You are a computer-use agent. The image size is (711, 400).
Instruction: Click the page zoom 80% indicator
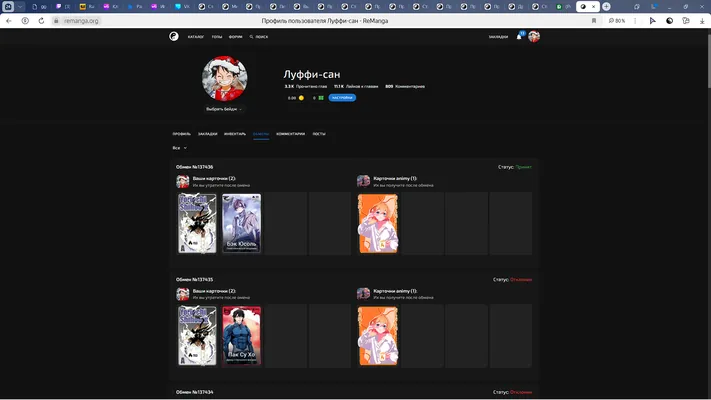[x=617, y=21]
